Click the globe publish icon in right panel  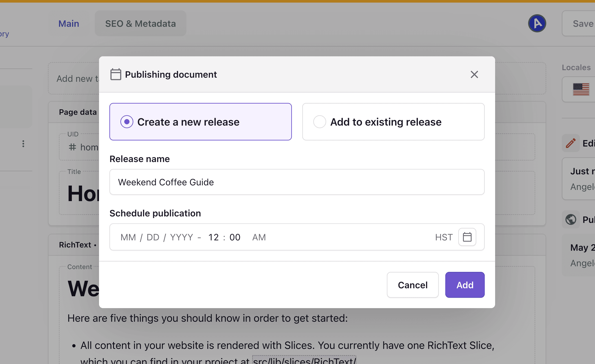click(x=571, y=219)
